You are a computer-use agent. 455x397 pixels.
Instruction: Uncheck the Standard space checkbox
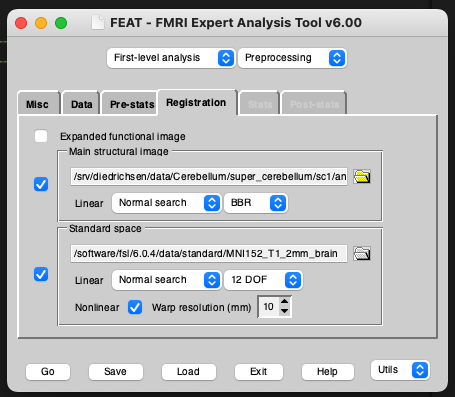tap(41, 274)
